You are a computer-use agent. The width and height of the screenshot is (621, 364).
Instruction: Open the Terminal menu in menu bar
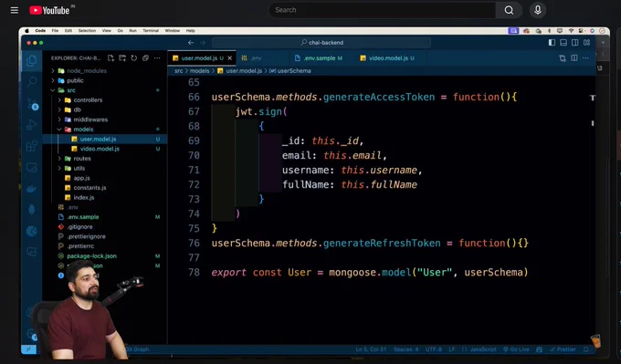click(x=151, y=30)
